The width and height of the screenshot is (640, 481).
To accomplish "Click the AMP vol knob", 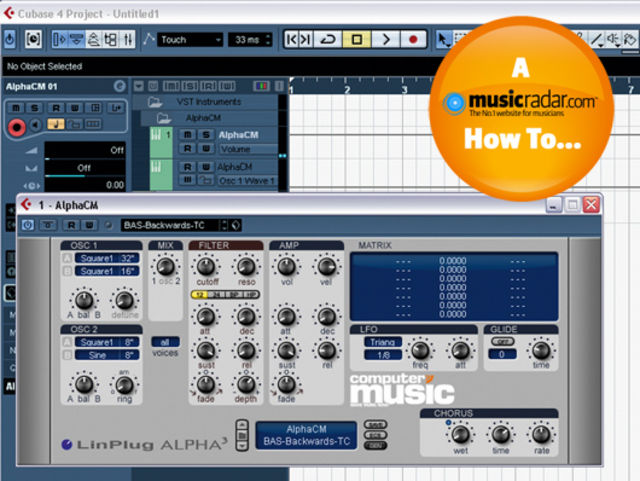I will tap(287, 266).
